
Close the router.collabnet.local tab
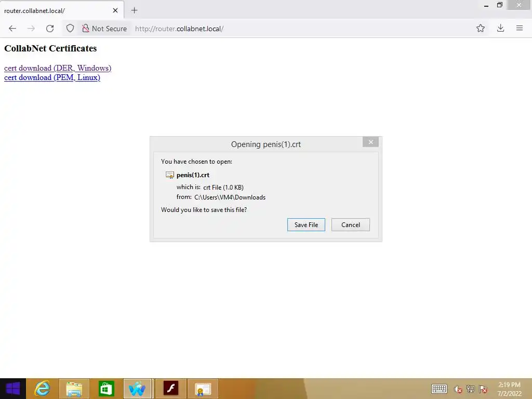(x=115, y=10)
